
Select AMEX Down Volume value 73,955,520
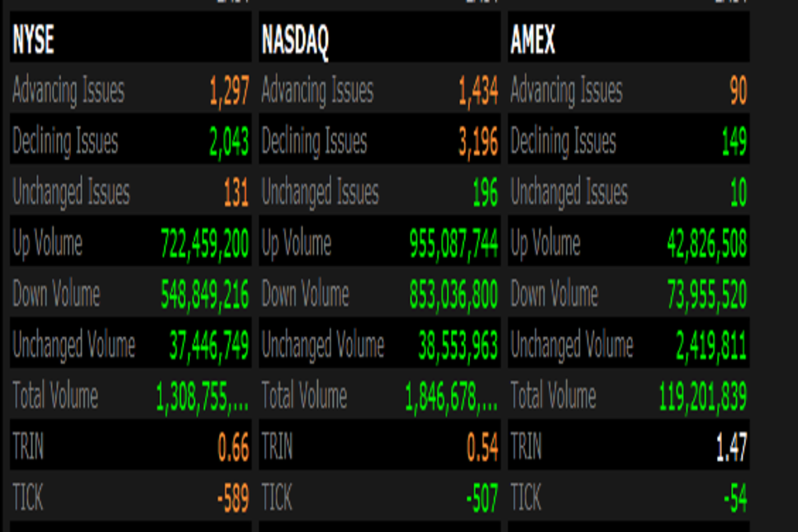[707, 295]
